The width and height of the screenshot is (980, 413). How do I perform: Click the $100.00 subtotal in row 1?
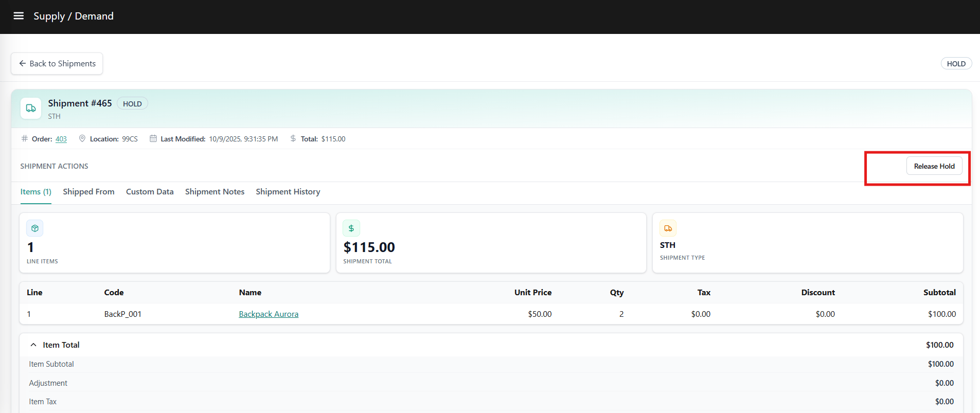(x=942, y=314)
